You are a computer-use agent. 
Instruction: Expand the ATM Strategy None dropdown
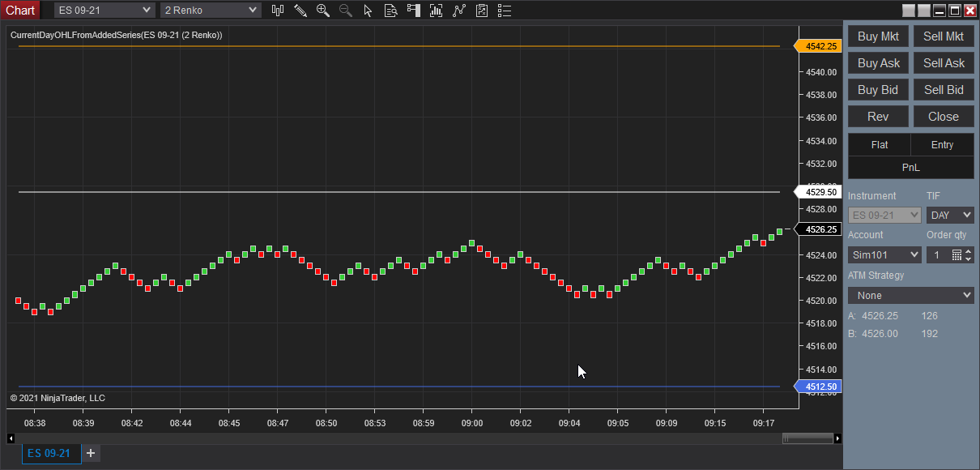pyautogui.click(x=911, y=295)
